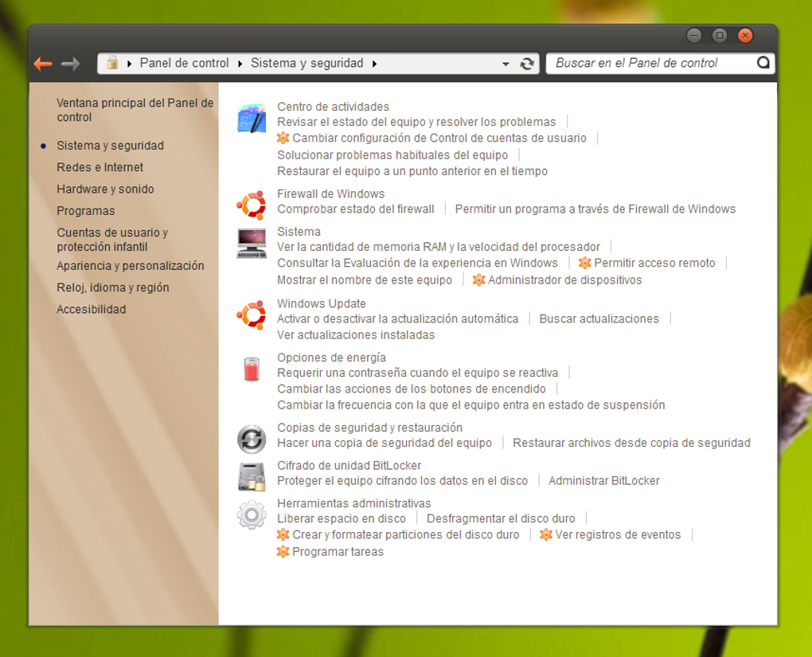Click the red battery Opciones de energía icon

point(252,369)
